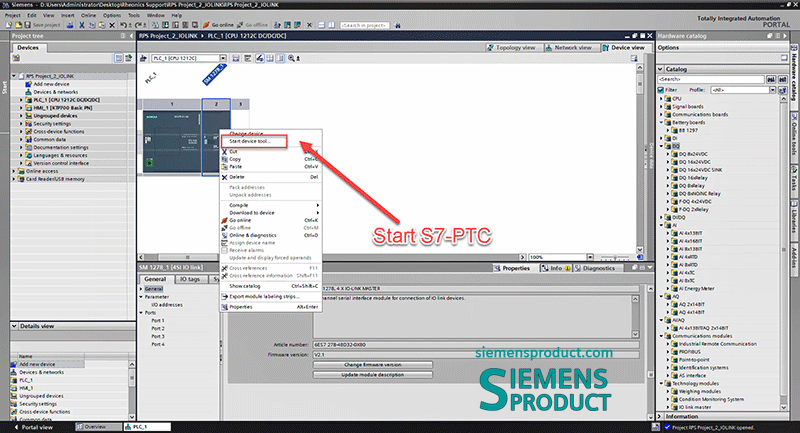This screenshot has width=800, height=433.
Task: Click Portal view at bottom left
Action: (34, 427)
